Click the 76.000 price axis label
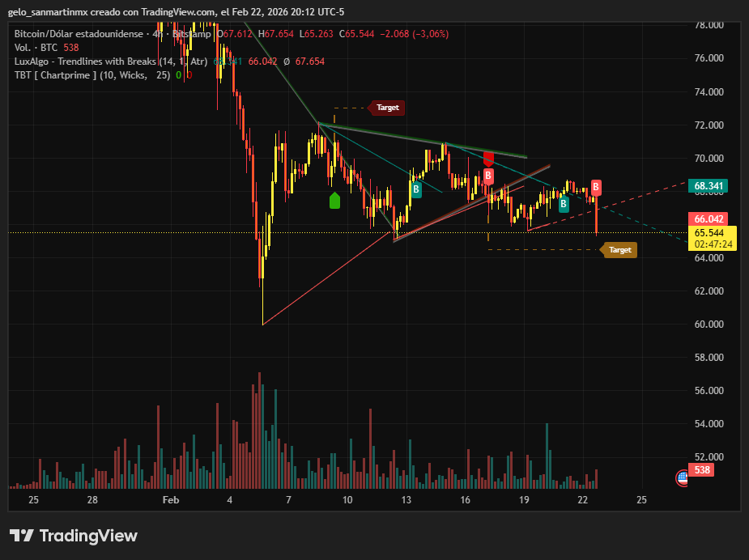This screenshot has width=749, height=560. click(709, 57)
